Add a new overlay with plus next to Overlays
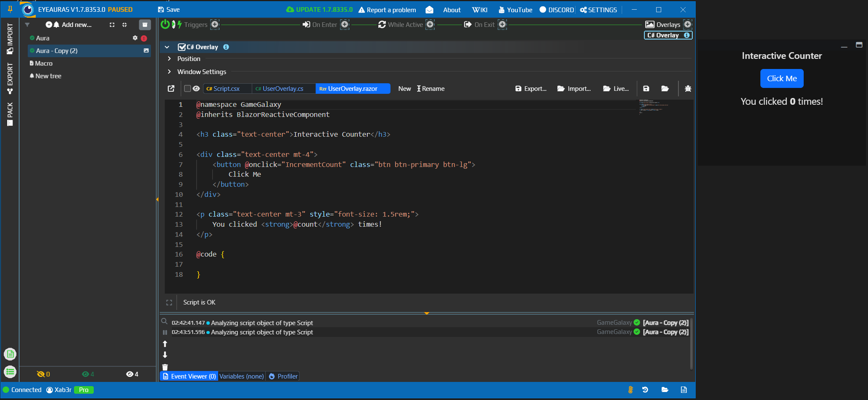Image resolution: width=868 pixels, height=400 pixels. coord(688,24)
